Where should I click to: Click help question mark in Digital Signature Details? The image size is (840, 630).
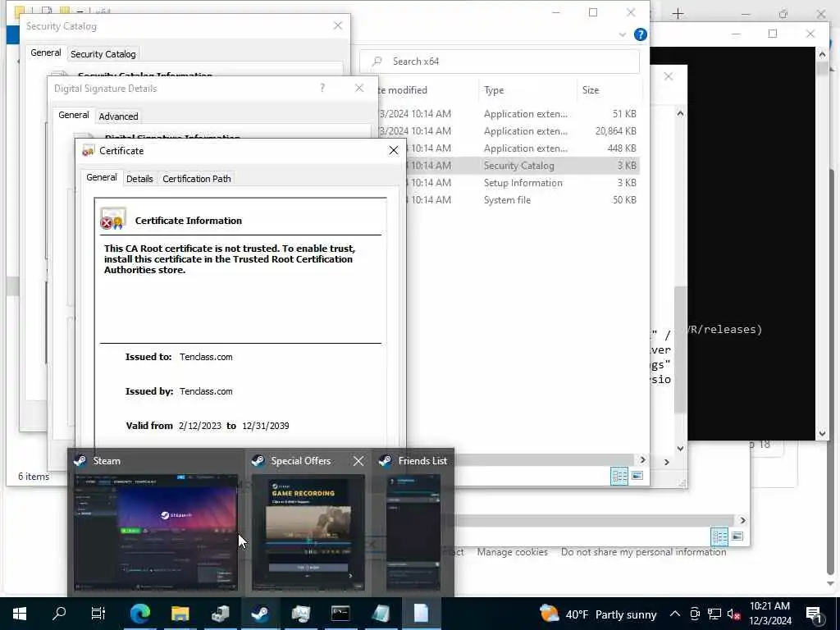(x=322, y=88)
